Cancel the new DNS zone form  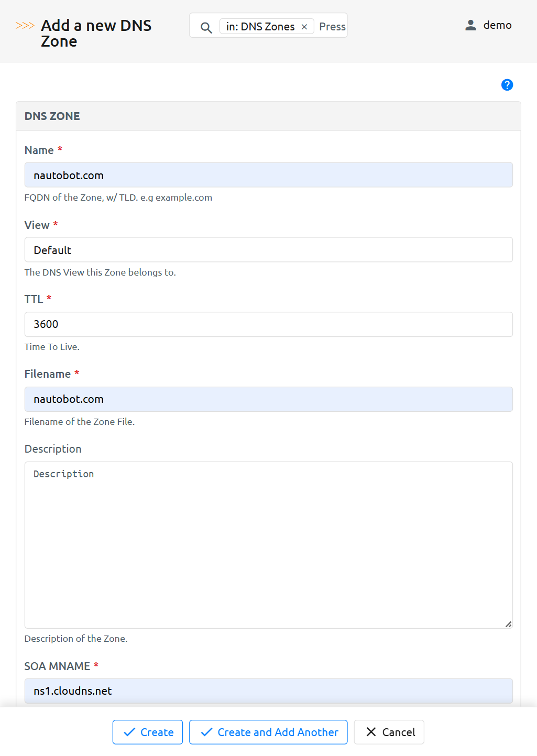point(389,732)
